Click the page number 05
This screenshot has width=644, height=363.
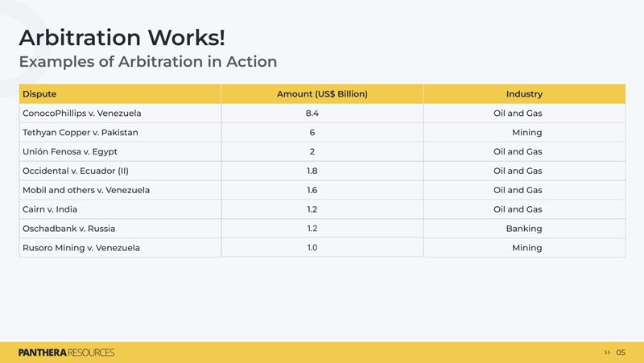pyautogui.click(x=621, y=353)
